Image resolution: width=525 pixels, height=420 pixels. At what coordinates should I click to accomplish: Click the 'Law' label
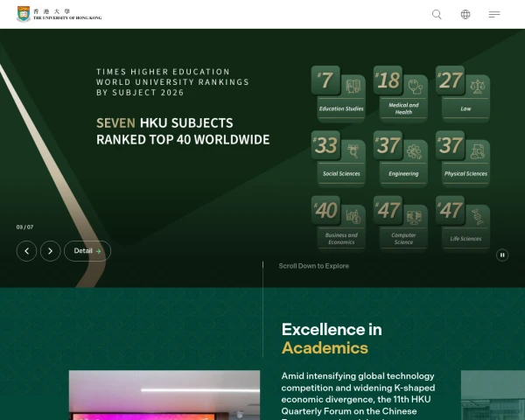click(x=465, y=108)
